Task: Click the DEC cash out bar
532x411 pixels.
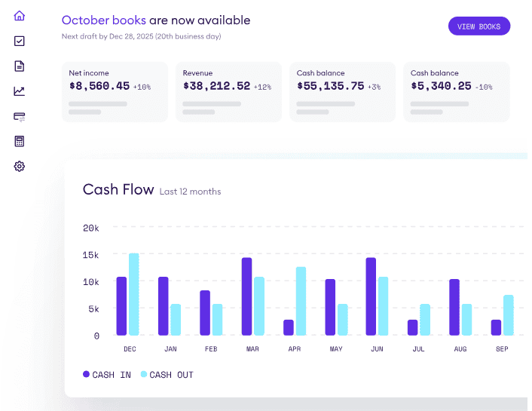Action: [134, 295]
